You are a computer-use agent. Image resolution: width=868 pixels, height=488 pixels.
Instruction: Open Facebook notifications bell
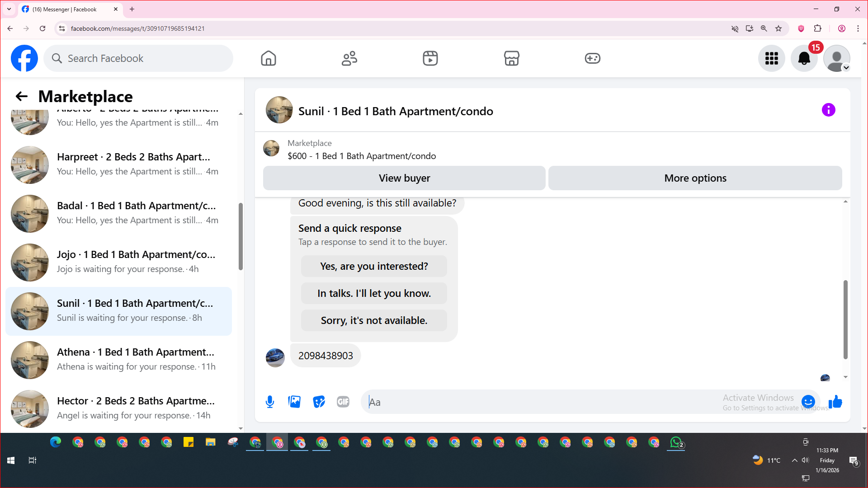coord(804,58)
